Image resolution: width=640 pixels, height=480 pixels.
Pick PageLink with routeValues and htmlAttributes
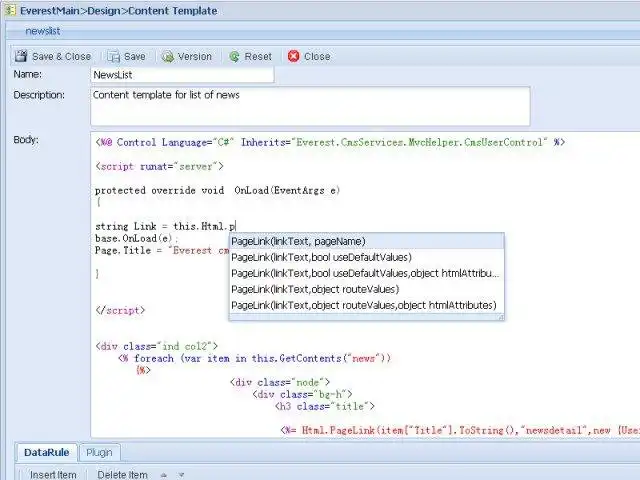[x=367, y=305]
